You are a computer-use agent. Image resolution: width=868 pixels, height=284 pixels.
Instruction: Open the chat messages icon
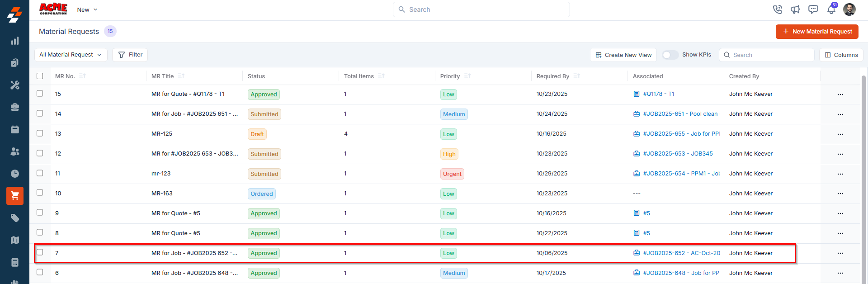tap(813, 9)
